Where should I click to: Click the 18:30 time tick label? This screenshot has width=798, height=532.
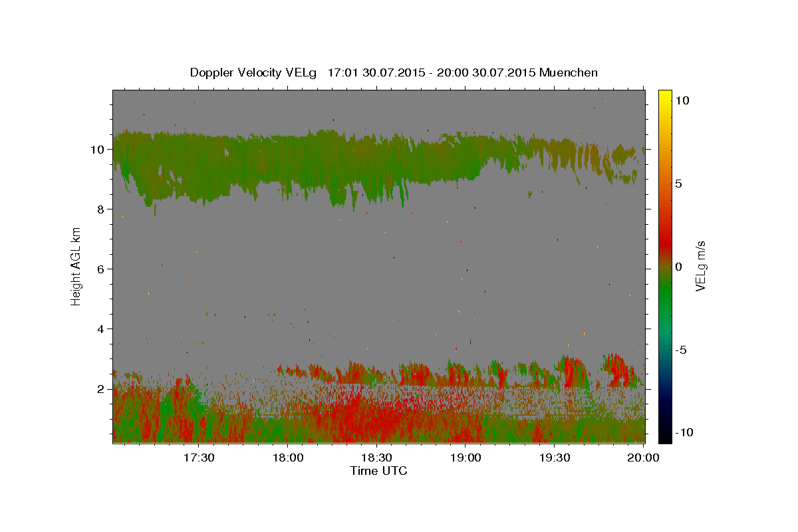tap(376, 458)
